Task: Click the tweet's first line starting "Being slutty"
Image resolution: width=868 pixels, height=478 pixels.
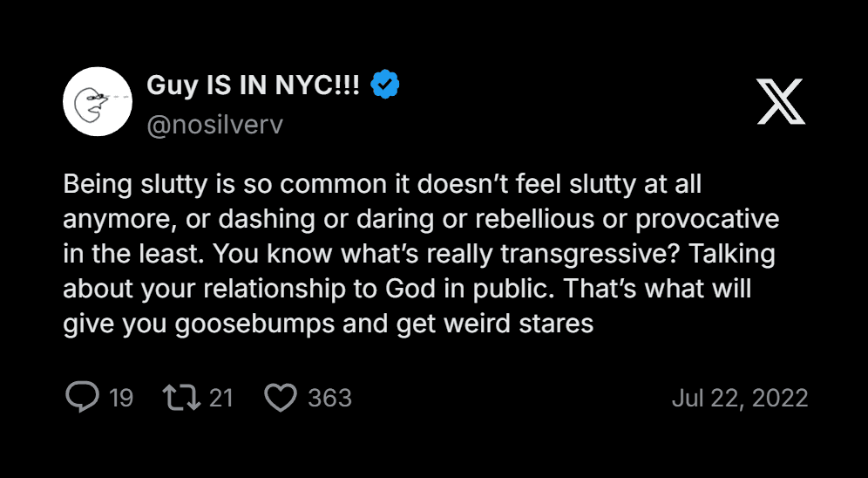Action: pos(383,185)
